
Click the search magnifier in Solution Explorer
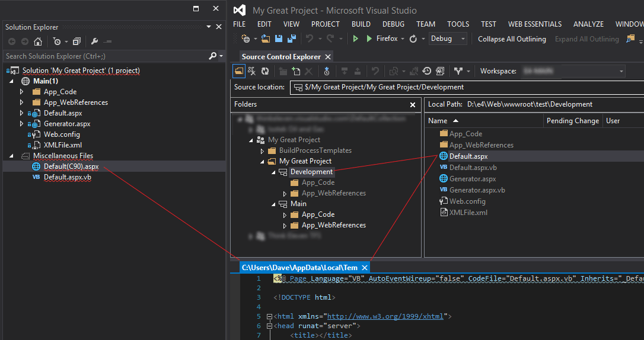pyautogui.click(x=212, y=56)
